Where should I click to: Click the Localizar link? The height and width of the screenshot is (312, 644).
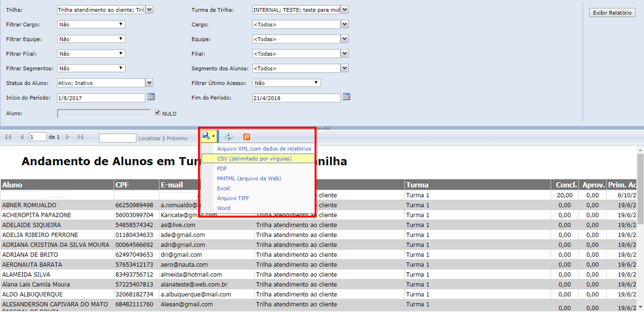[x=149, y=138]
